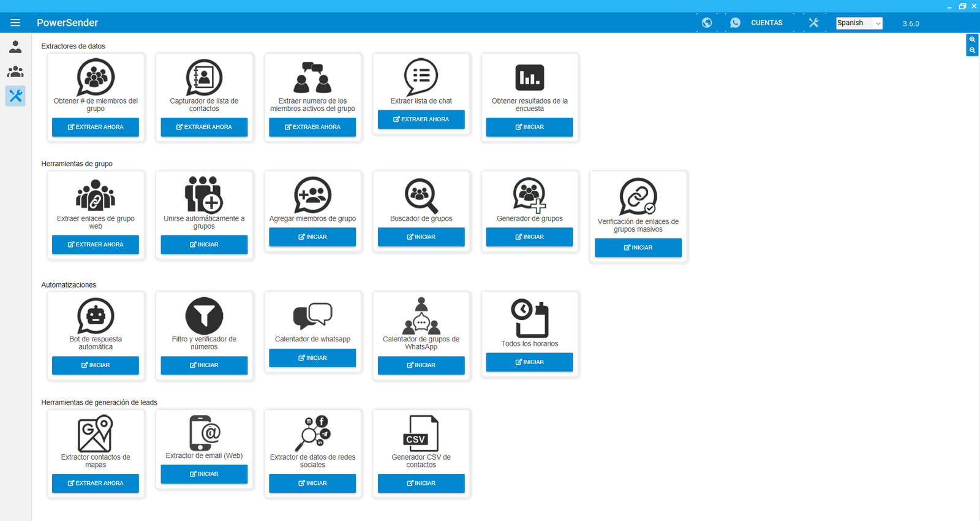Open the hamburger menu
980x521 pixels.
[x=15, y=23]
